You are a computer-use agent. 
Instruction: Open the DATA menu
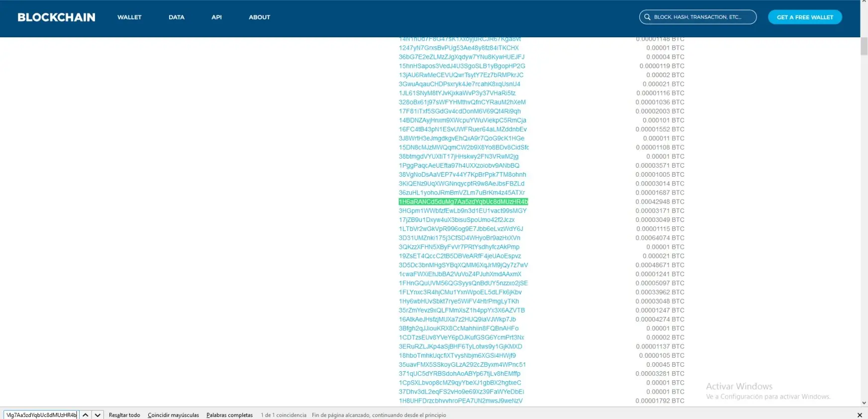tap(177, 17)
